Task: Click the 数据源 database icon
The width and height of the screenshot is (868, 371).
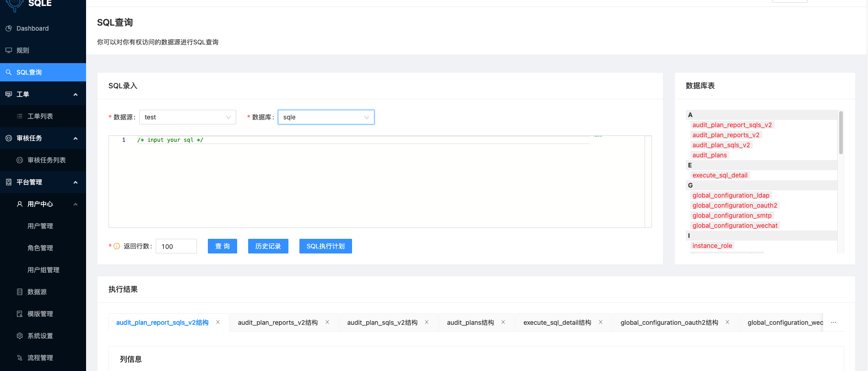Action: tap(20, 292)
